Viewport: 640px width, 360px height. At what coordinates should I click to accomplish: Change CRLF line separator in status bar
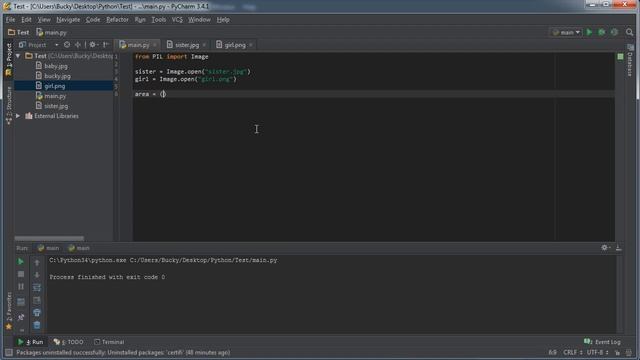[x=573, y=352]
